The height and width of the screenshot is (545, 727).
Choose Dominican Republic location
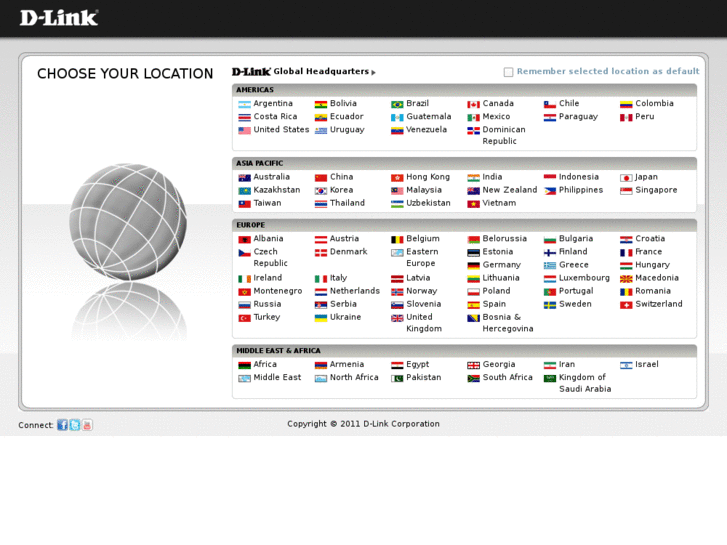click(x=504, y=135)
